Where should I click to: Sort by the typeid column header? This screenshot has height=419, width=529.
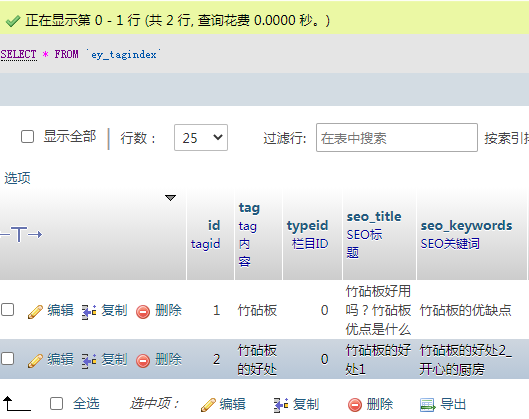click(307, 225)
